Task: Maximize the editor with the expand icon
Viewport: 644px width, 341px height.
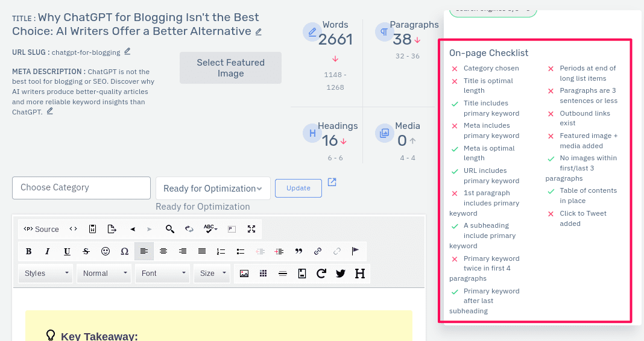Action: pyautogui.click(x=251, y=229)
